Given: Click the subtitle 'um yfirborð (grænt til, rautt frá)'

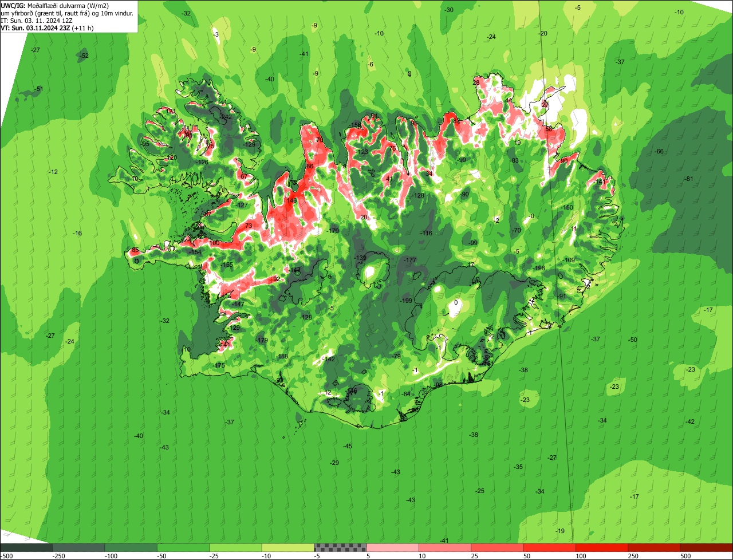Looking at the screenshot, I should coord(46,13).
